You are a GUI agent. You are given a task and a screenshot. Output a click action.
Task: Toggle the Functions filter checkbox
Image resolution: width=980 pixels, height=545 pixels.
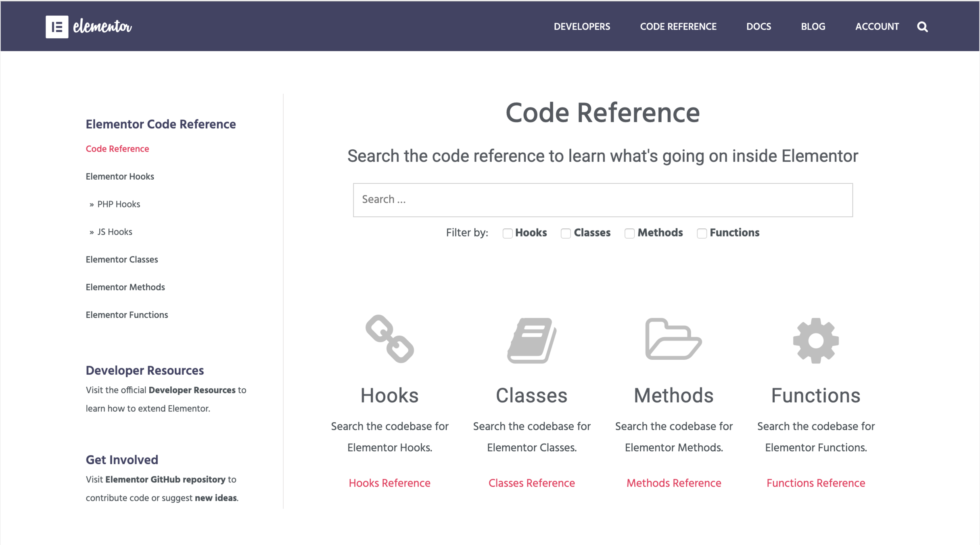(x=701, y=233)
